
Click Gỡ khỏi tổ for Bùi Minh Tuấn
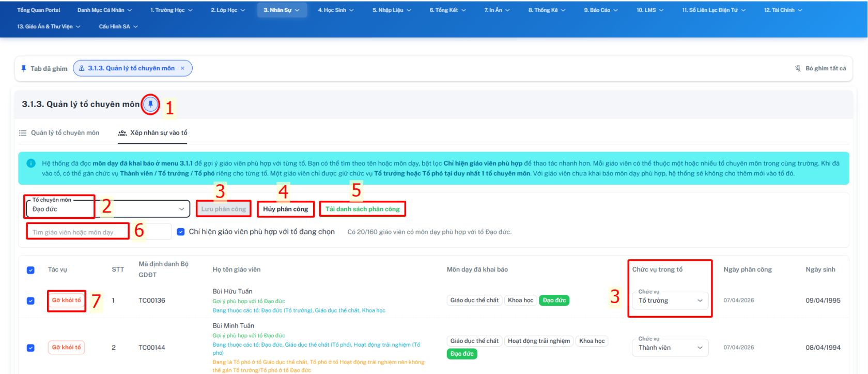coord(67,347)
